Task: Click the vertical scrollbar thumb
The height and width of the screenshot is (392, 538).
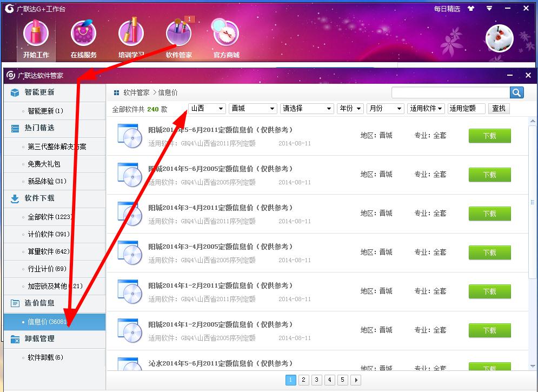Action: coord(533,202)
